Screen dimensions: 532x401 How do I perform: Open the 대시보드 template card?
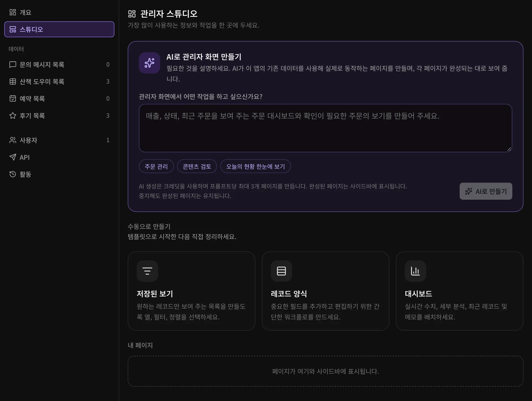coord(460,291)
